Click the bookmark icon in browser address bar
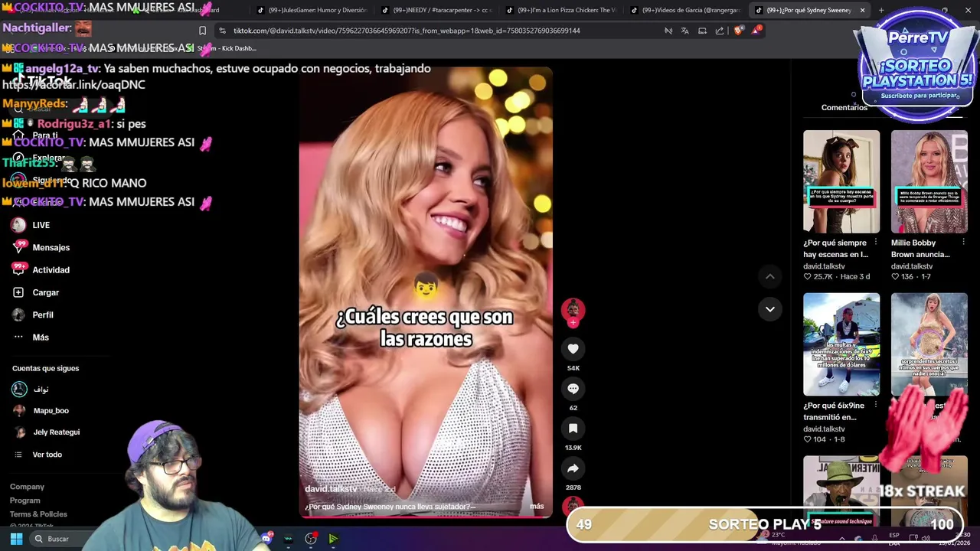 202,31
